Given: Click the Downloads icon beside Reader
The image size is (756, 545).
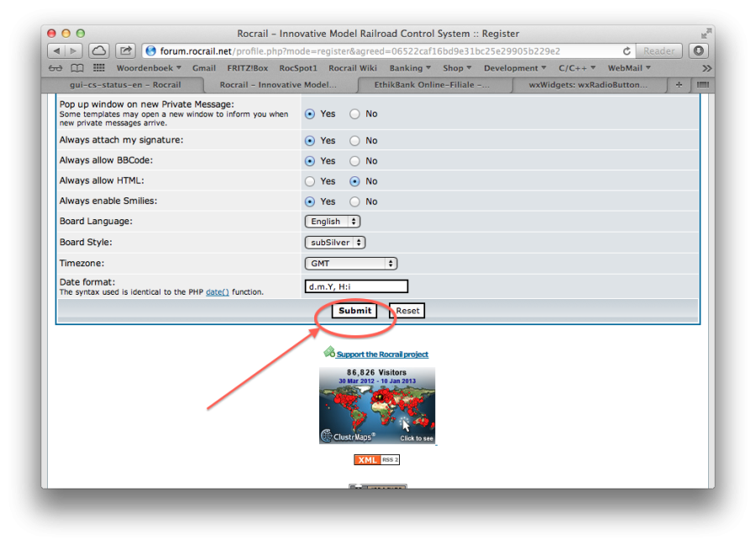Looking at the screenshot, I should 698,51.
